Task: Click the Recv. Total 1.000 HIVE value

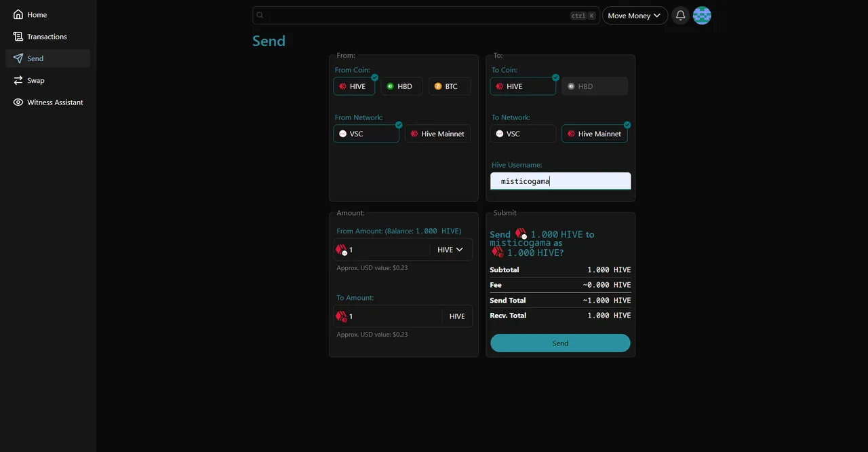Action: (609, 316)
